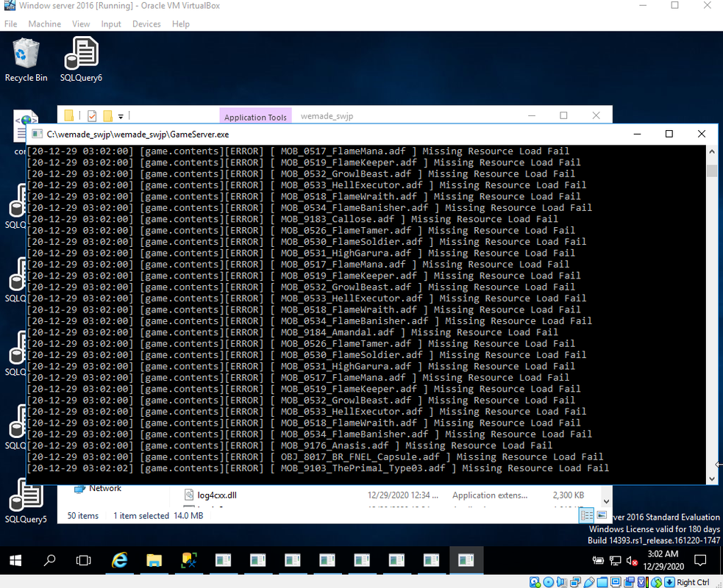
Task: Switch to the Application Tools ribbon tab
Action: 255,117
